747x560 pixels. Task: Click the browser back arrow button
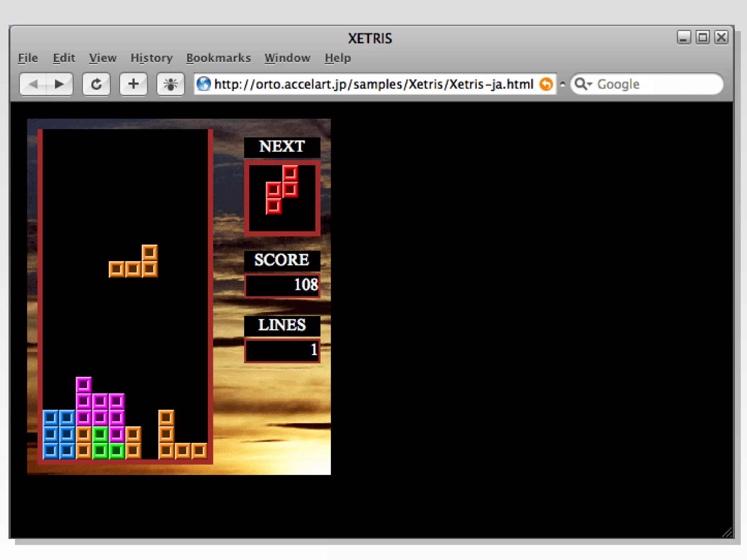tap(34, 85)
